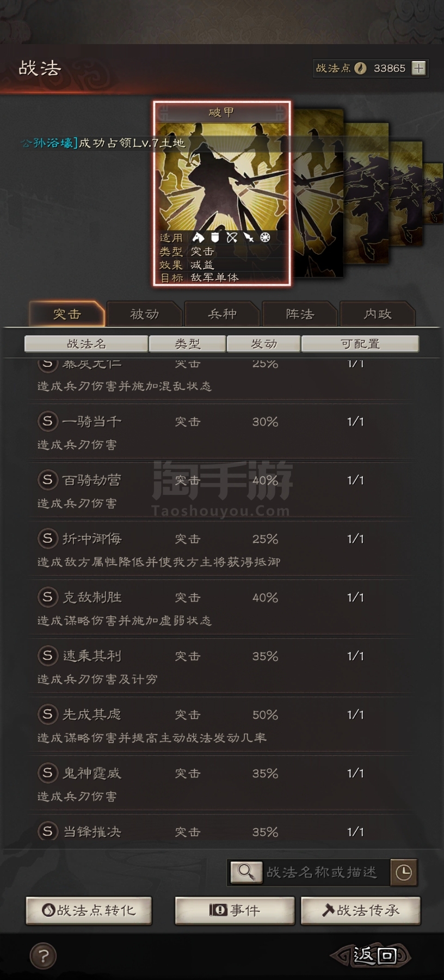444x980 pixels.
Task: Click the 战法点转化 button
Action: pyautogui.click(x=89, y=910)
